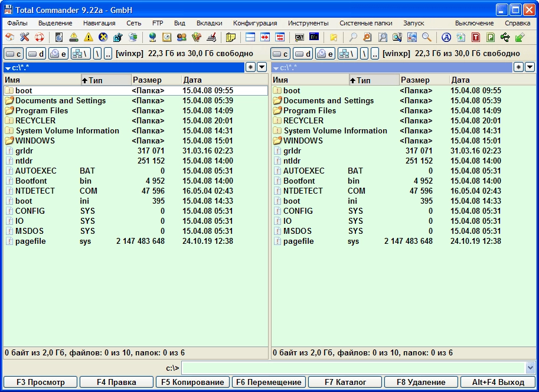The image size is (539, 392).
Task: Open the Инструменты menu
Action: pos(308,23)
